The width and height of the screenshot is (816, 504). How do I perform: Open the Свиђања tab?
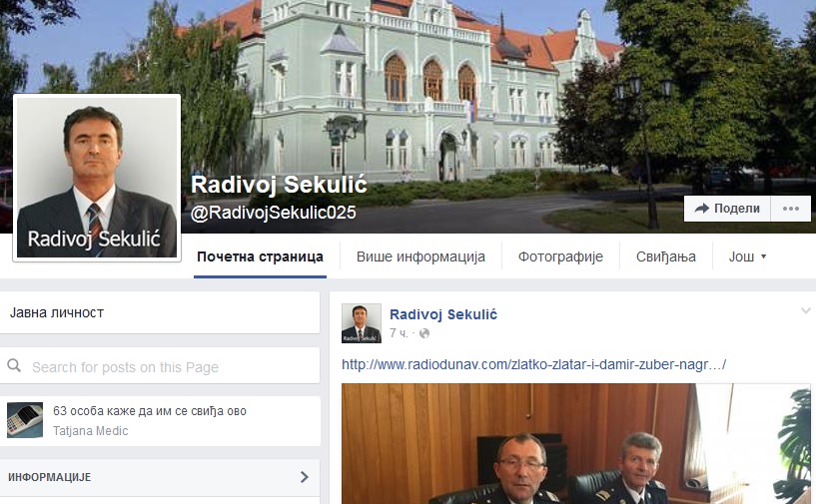[x=665, y=256]
